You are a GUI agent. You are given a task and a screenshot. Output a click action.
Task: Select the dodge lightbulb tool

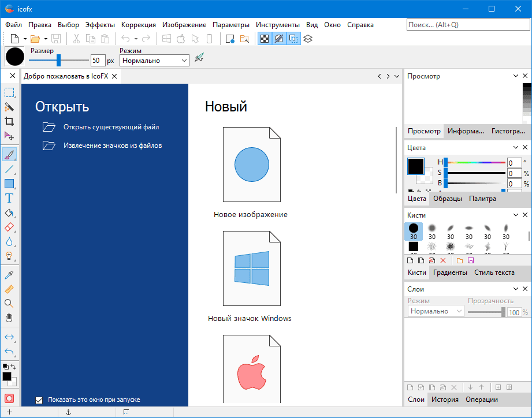9,256
